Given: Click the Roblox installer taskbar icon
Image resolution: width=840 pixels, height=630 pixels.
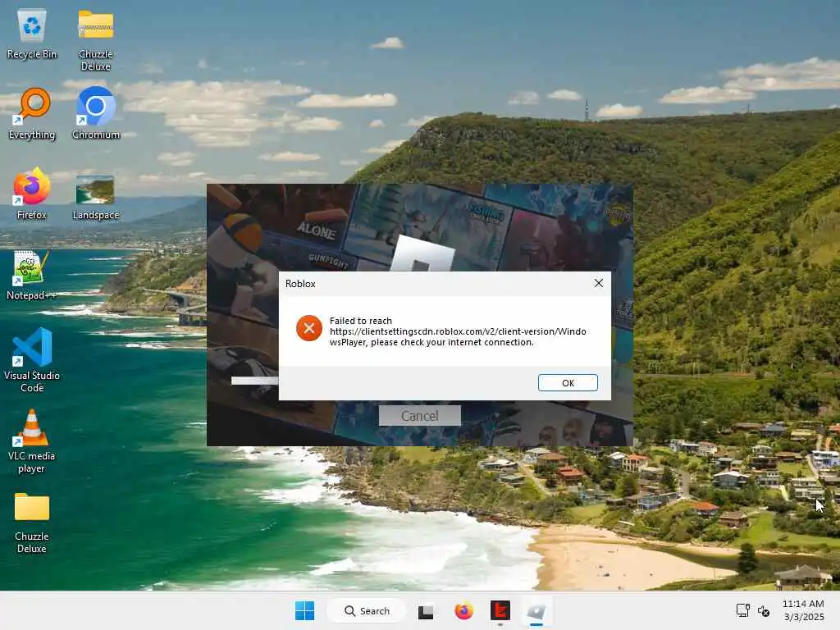Looking at the screenshot, I should 536,610.
